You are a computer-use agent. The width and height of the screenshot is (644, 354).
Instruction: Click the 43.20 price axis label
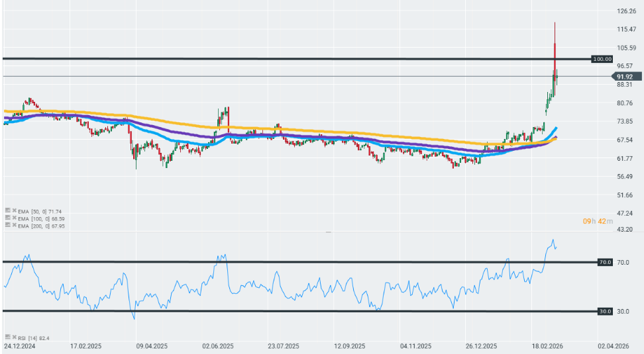click(x=625, y=230)
